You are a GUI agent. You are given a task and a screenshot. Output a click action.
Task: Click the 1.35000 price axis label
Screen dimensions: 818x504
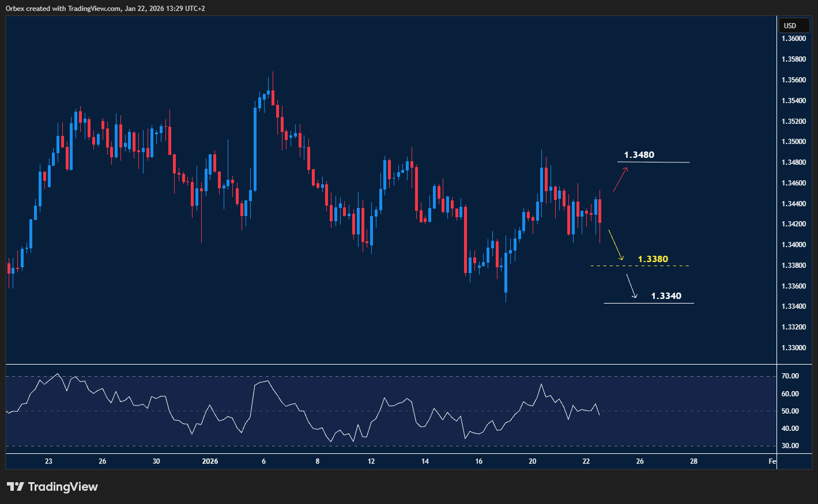point(794,142)
